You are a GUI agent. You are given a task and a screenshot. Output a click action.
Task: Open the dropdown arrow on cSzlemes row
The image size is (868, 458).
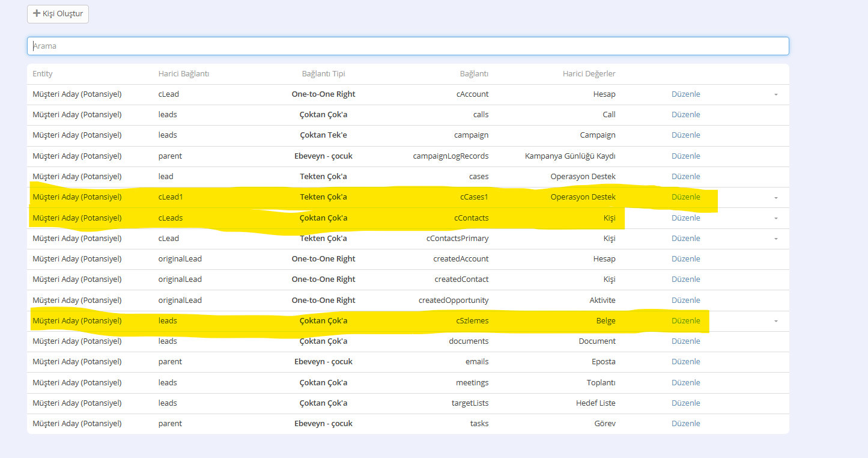(775, 321)
